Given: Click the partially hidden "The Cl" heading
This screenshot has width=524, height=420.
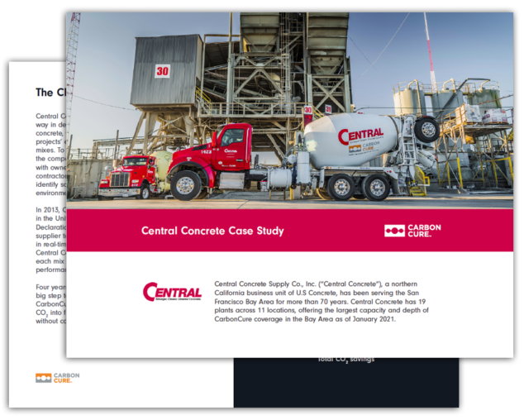Looking at the screenshot, I should [x=50, y=93].
